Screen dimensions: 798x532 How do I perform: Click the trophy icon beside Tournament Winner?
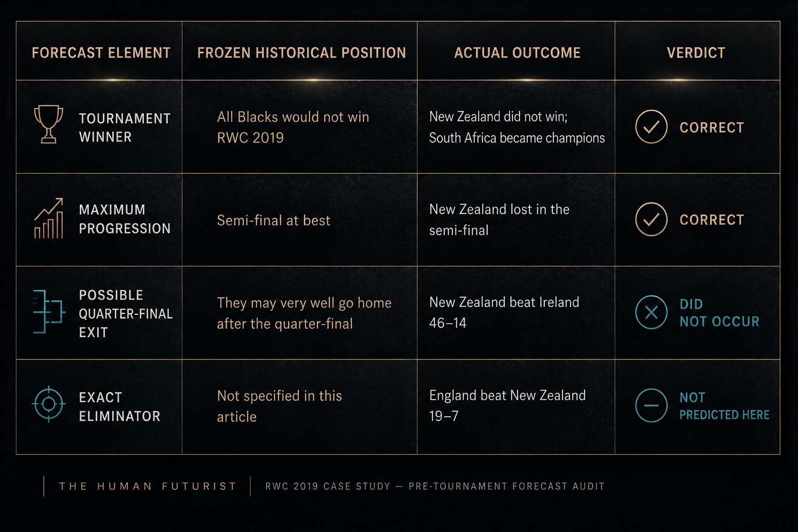pos(48,124)
